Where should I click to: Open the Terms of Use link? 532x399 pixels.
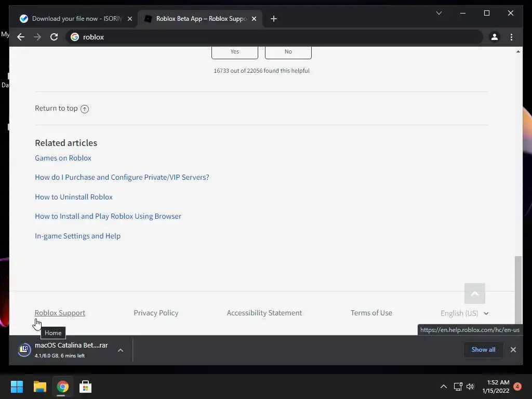coord(371,313)
